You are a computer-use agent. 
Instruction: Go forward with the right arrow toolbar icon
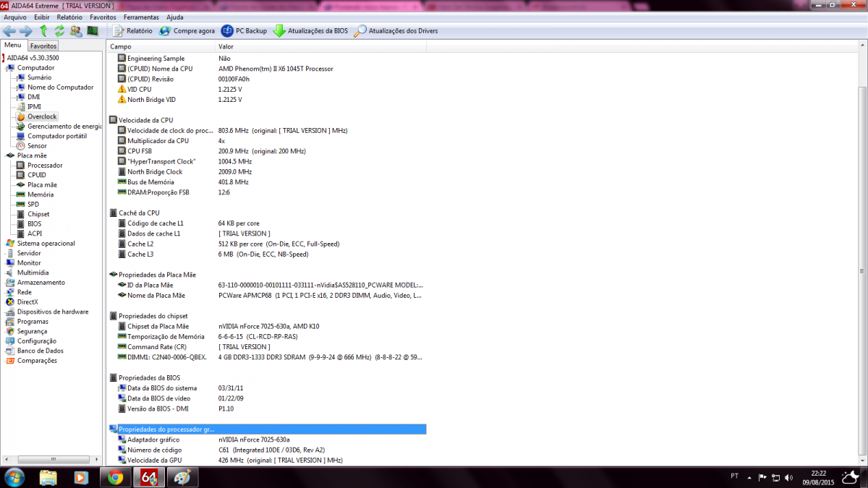click(26, 31)
